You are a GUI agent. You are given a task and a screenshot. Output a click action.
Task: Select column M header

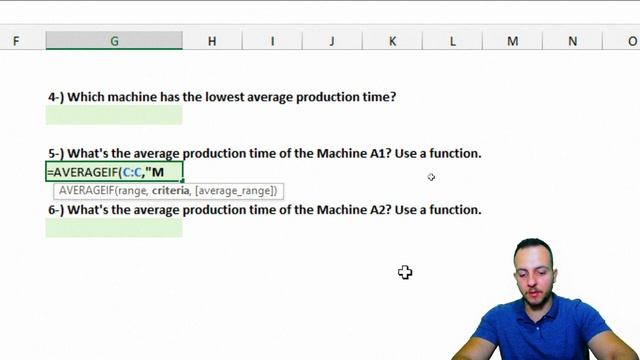512,41
